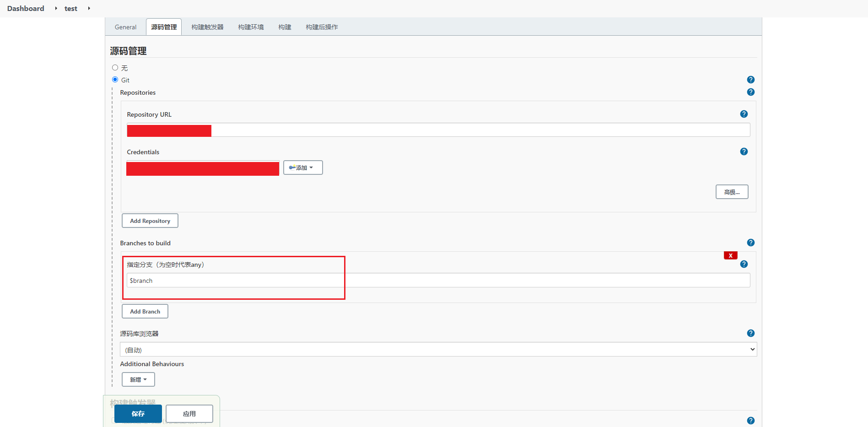Switch to the 构建环境 tab
The image size is (868, 427).
[251, 27]
